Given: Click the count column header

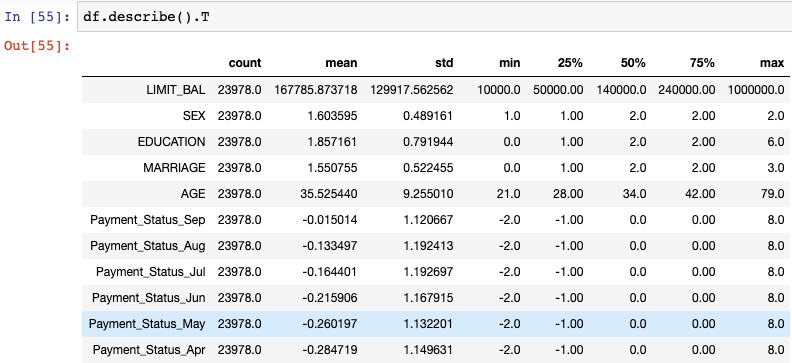Looking at the screenshot, I should click(x=245, y=63).
